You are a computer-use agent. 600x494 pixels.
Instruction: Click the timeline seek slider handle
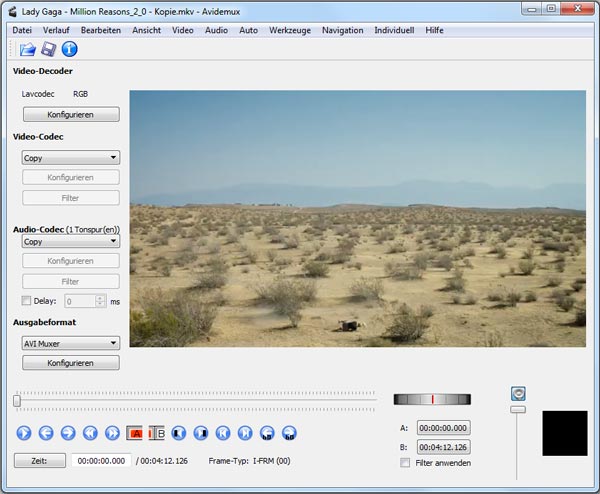pos(17,401)
